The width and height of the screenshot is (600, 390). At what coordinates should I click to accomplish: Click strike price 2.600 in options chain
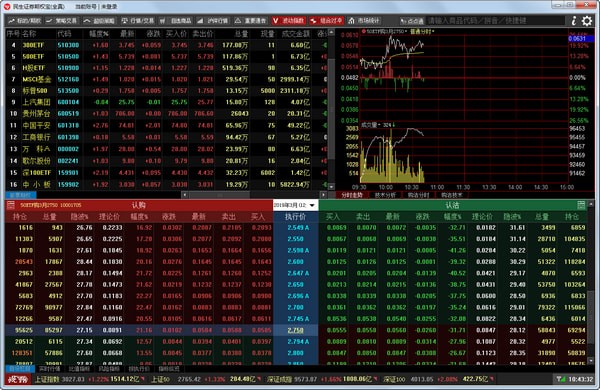coord(295,262)
